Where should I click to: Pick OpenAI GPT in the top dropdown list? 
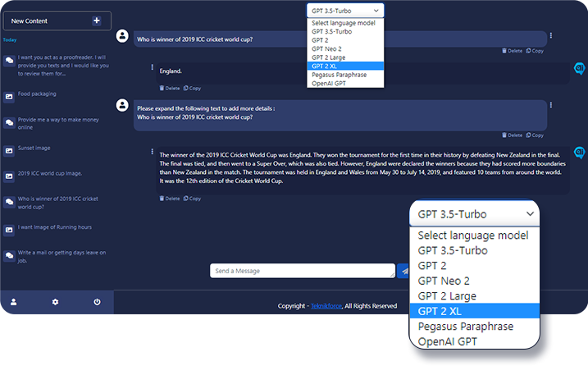[x=345, y=84]
